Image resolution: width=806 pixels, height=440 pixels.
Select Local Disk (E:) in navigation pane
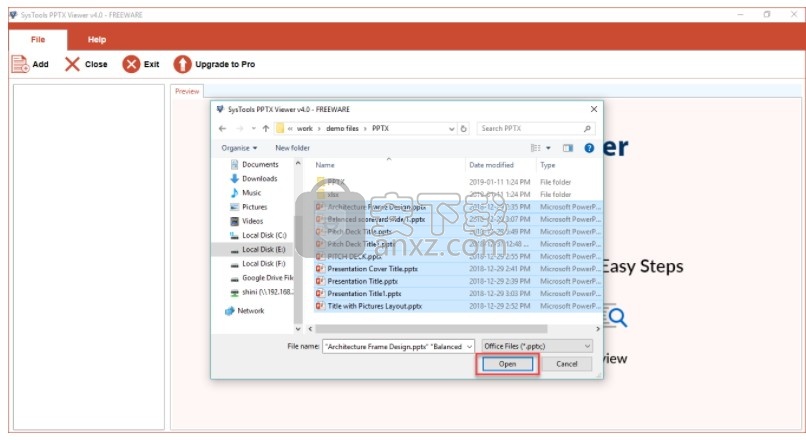point(264,249)
